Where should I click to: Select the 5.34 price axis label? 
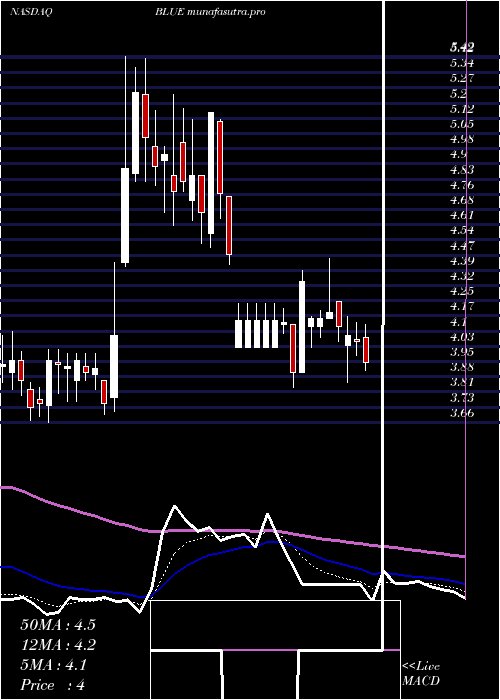tap(462, 63)
